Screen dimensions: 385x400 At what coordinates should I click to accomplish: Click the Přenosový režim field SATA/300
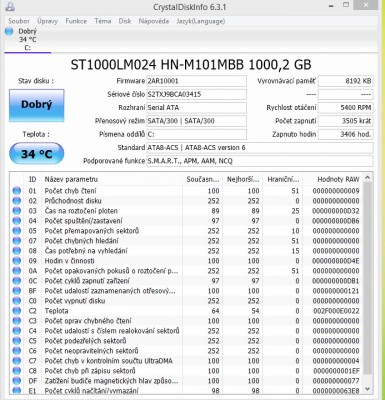[x=197, y=121]
